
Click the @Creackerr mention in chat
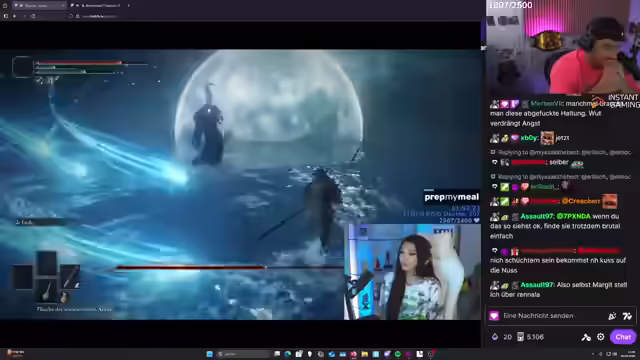click(x=581, y=201)
